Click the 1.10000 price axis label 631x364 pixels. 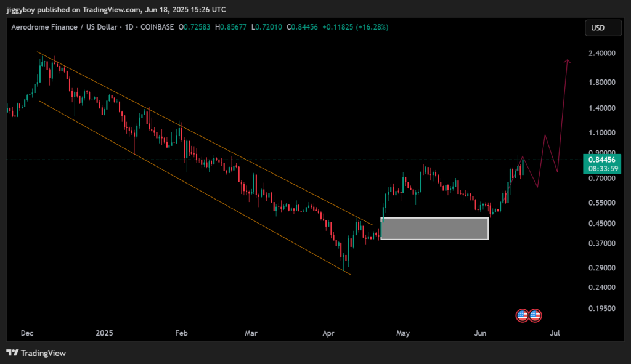tap(601, 133)
